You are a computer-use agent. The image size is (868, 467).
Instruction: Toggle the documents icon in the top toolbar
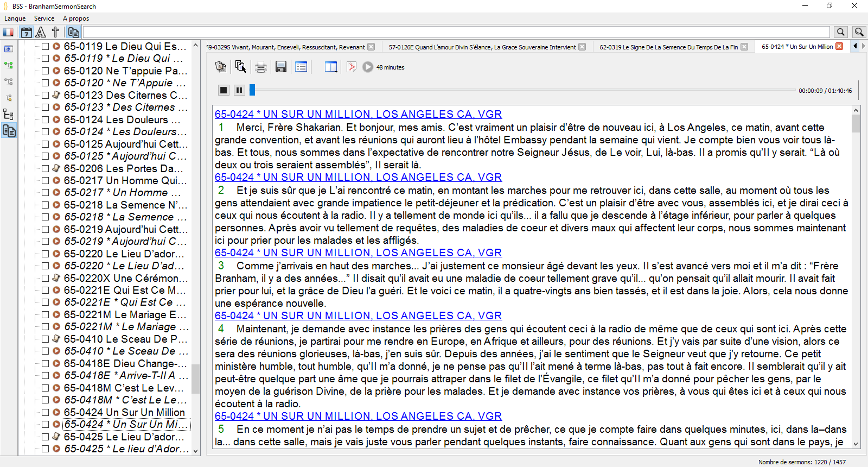pos(74,33)
